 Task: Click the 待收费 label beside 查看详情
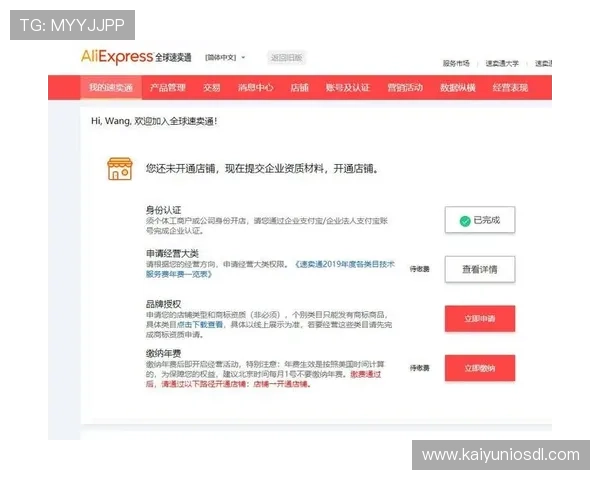(x=419, y=269)
